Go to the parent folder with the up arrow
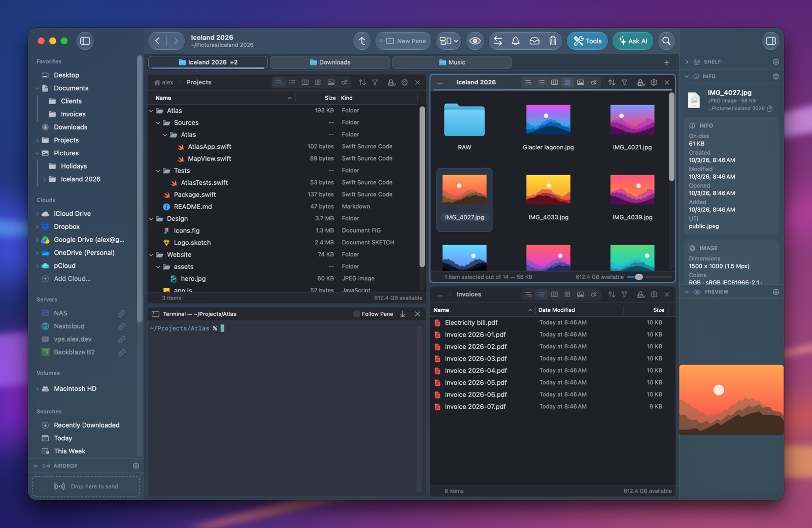 tap(362, 41)
